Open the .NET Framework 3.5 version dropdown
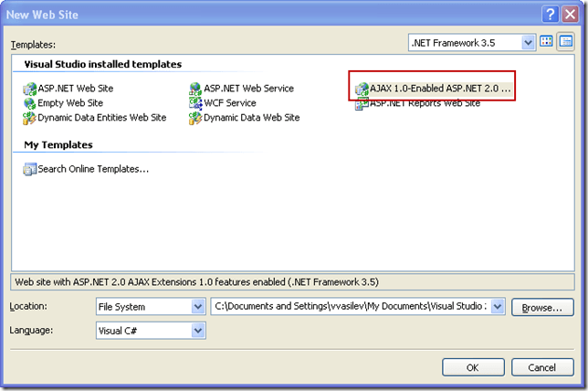This screenshot has height=391, width=588. (528, 42)
